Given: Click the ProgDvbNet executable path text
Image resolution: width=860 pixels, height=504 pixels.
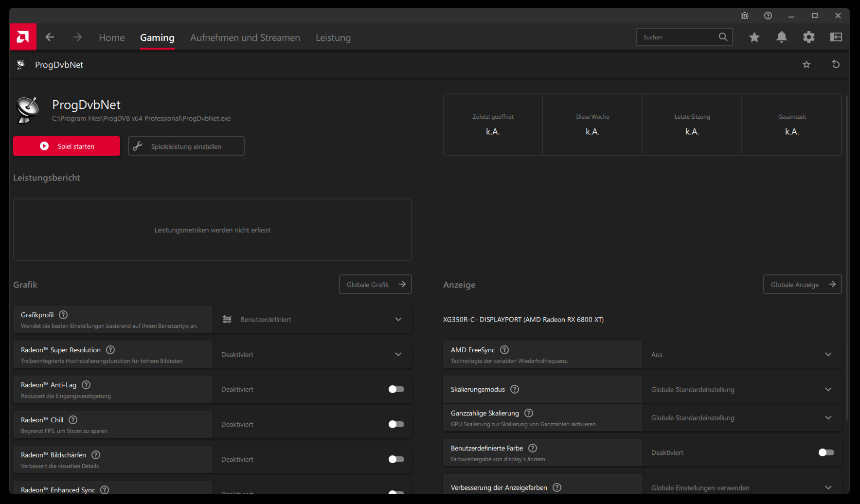Looking at the screenshot, I should click(x=142, y=118).
